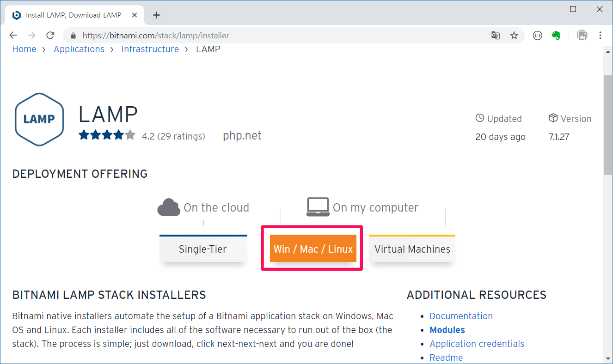This screenshot has width=613, height=364.
Task: Click the LAMP breadcrumb text
Action: click(x=208, y=49)
